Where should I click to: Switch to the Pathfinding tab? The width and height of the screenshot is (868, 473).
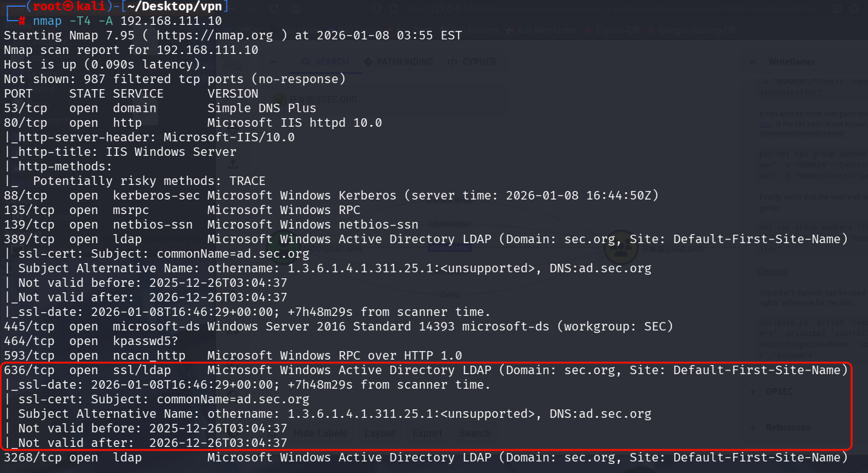[399, 62]
